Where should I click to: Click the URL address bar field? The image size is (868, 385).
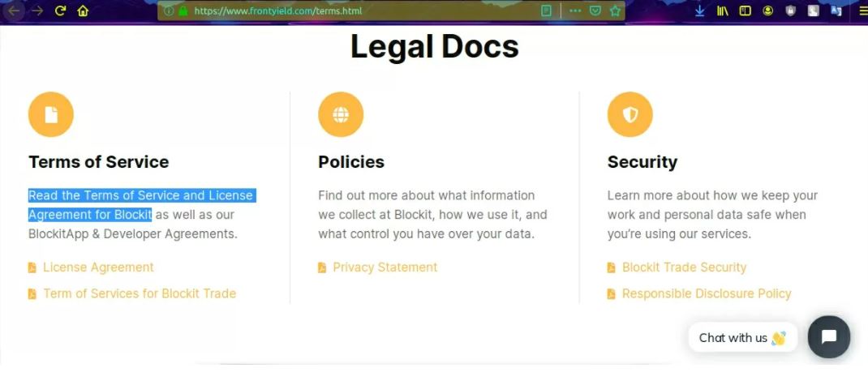[x=357, y=11]
